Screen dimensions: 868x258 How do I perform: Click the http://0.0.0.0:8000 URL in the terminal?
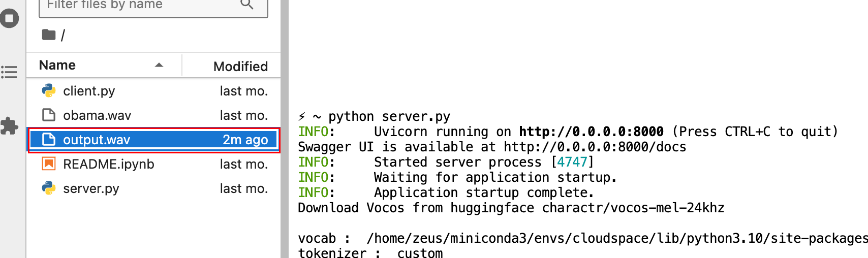[591, 132]
